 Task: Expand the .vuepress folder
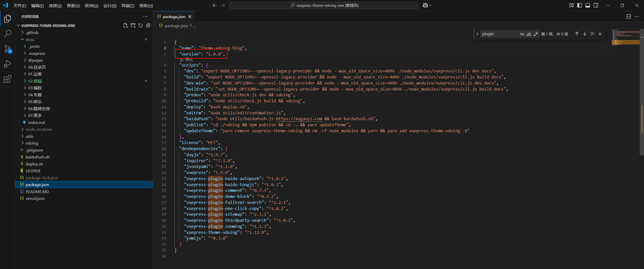84,53
